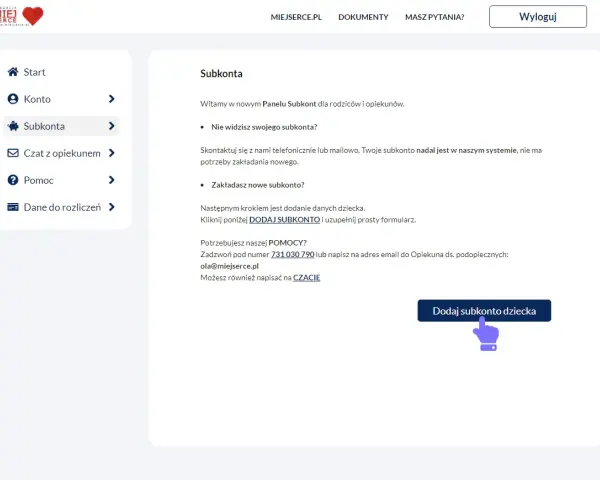The height and width of the screenshot is (480, 600).
Task: Click the Wyloguj button
Action: [538, 16]
